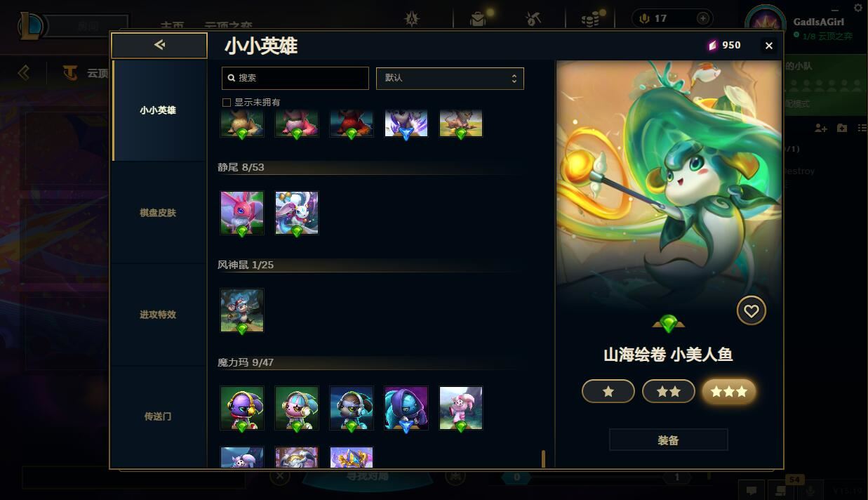Select the purple headphone 魔力玛 icon
The image size is (868, 500).
pos(242,408)
